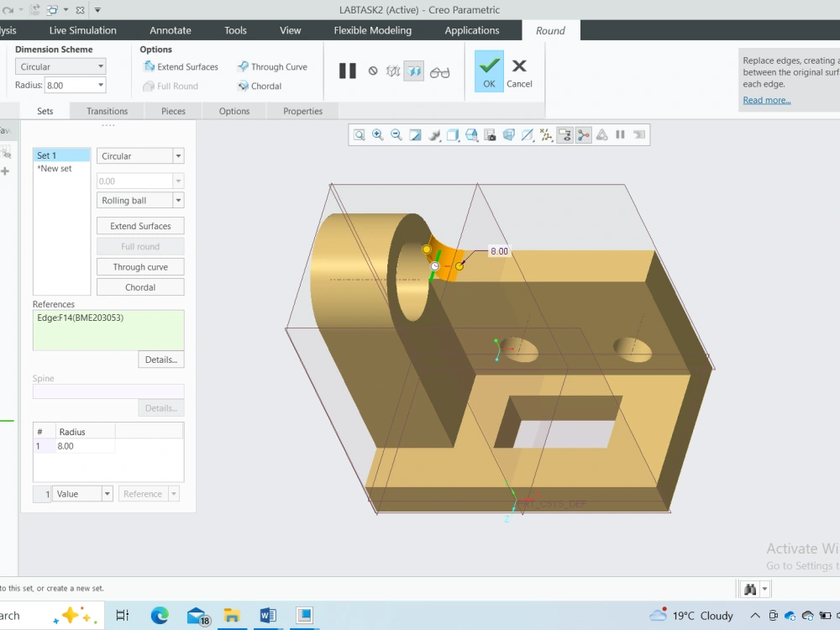Switch to the Transitions tab
The width and height of the screenshot is (840, 630).
pos(107,111)
